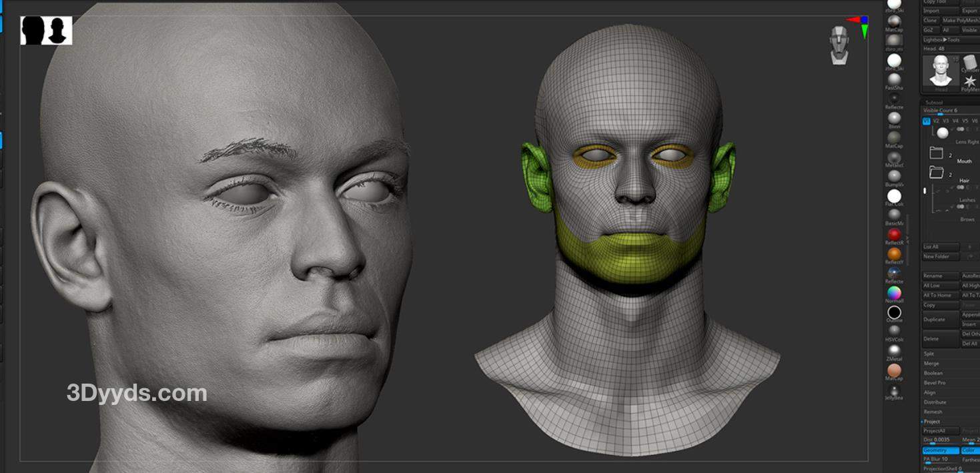Expand the Mouth subtool folder
Viewport: 980px width, 473px height.
(x=937, y=154)
